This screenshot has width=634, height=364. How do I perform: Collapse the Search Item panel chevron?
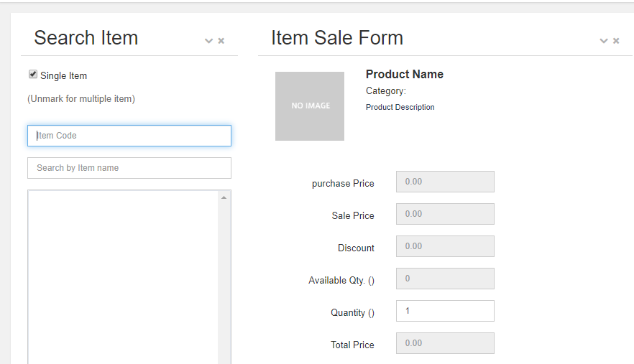208,41
